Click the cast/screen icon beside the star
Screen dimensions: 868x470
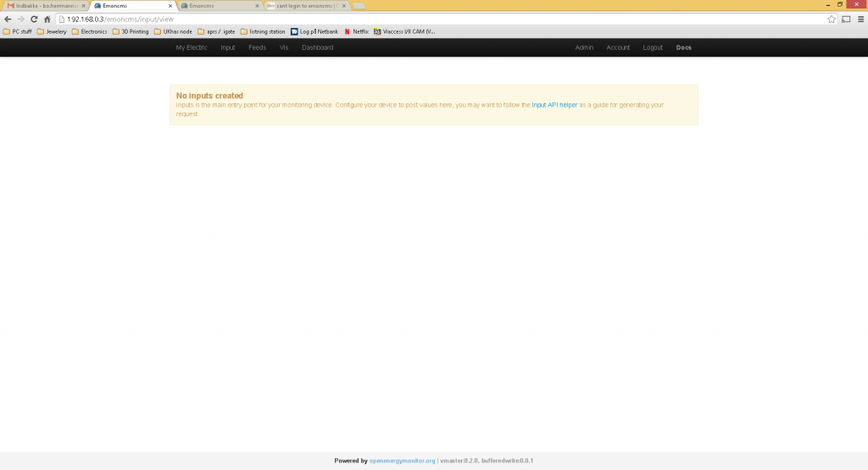[847, 19]
